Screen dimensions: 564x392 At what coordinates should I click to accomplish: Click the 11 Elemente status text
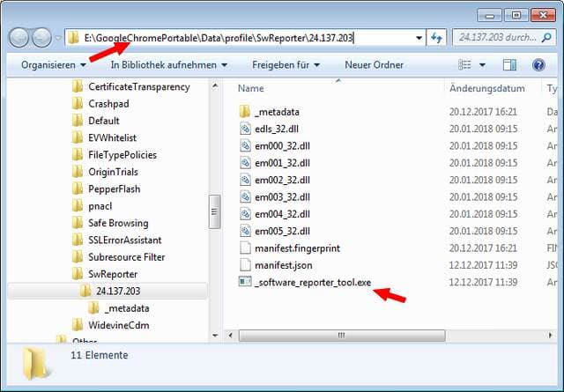[x=100, y=355]
